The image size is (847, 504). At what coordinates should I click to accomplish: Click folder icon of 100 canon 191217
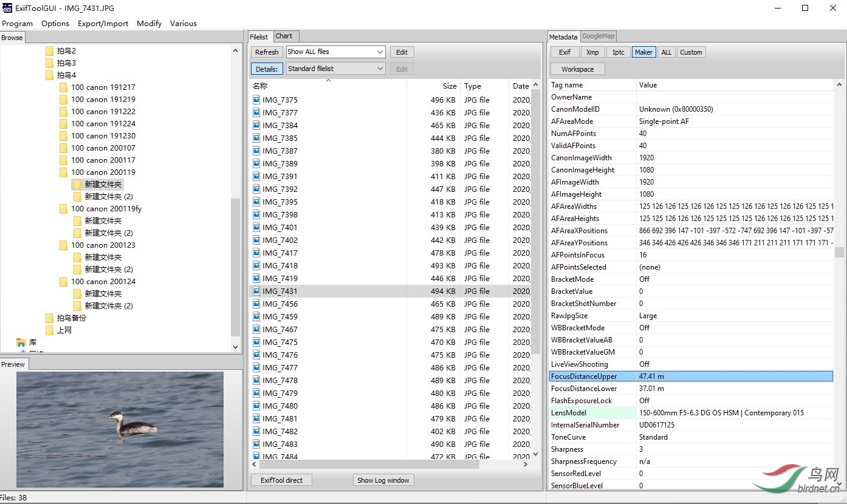pos(63,87)
